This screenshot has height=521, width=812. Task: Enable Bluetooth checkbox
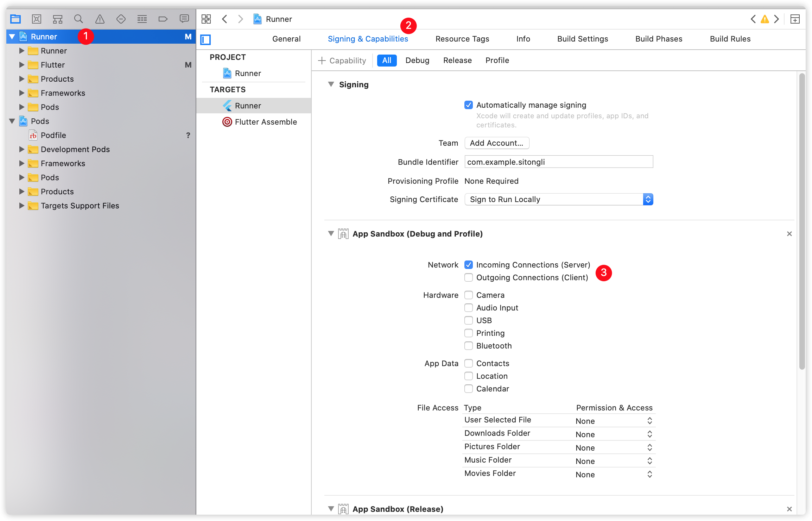click(x=469, y=346)
